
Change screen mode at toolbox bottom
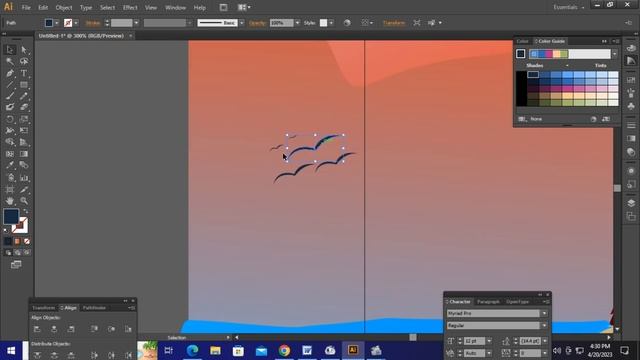16,265
